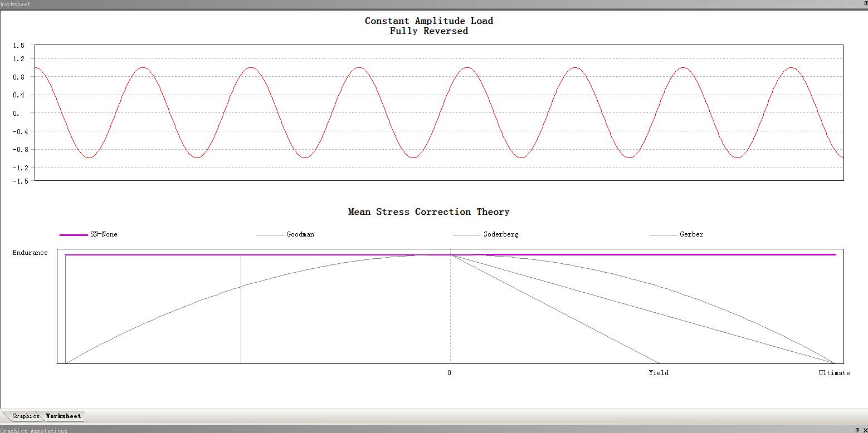Image resolution: width=868 pixels, height=433 pixels.
Task: Click the Fully Reversed subtitle
Action: 429,31
